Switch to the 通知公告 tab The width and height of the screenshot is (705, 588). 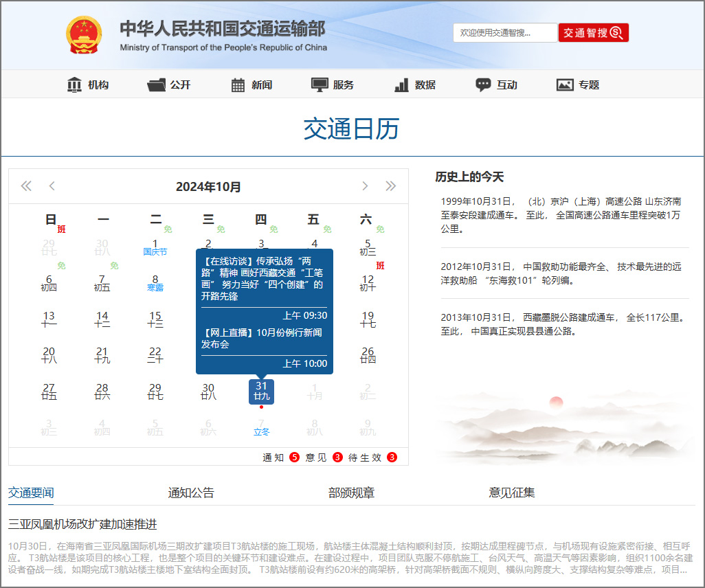[191, 493]
